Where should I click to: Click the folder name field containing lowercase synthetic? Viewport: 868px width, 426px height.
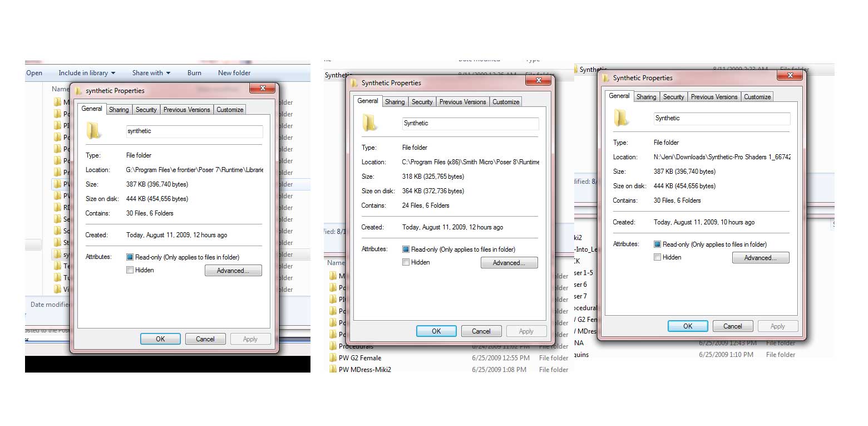195,131
